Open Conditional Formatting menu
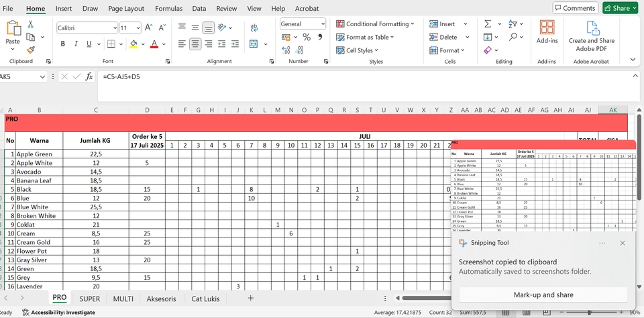The width and height of the screenshot is (644, 318). (x=375, y=24)
